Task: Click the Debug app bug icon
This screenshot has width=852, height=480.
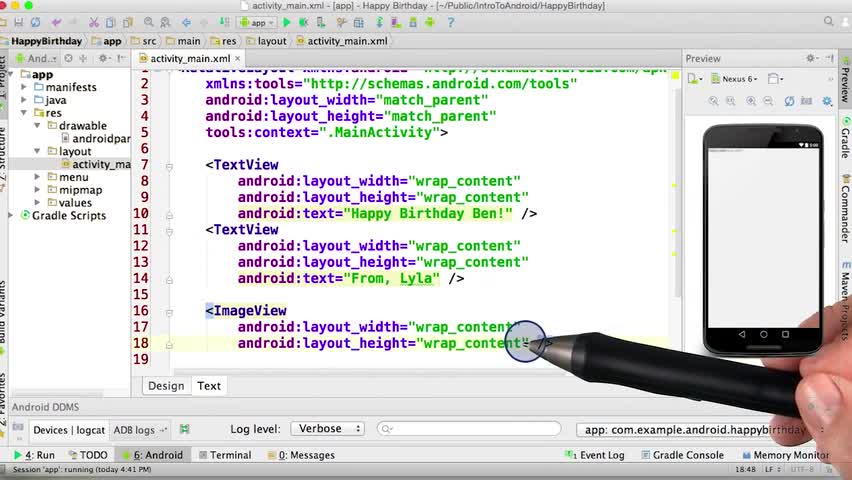Action: [x=304, y=22]
